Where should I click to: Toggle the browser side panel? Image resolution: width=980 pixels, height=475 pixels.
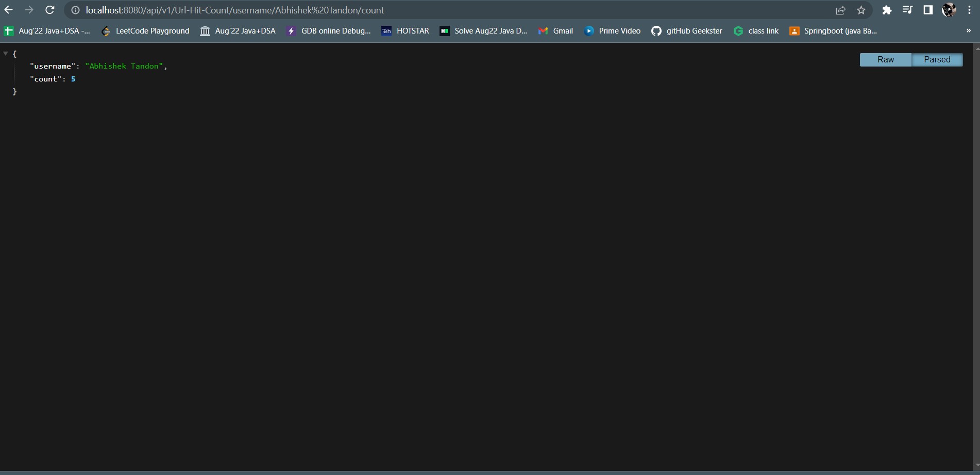[928, 10]
